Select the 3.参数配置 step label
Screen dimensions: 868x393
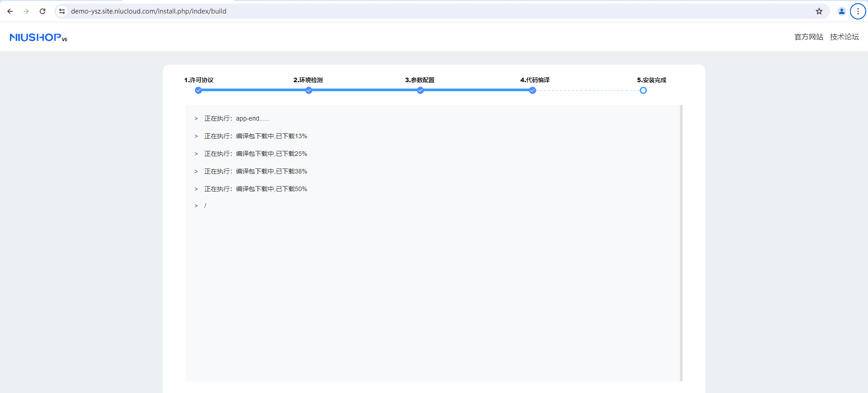click(x=420, y=80)
